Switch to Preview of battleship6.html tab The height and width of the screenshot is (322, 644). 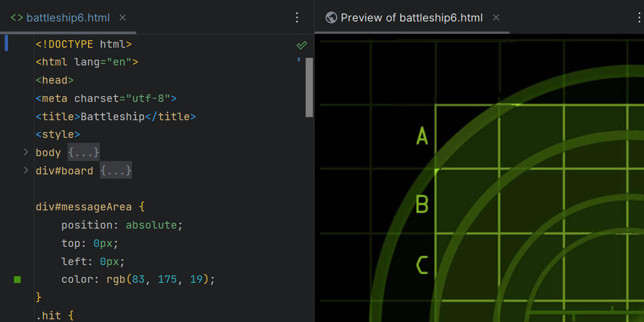tap(411, 18)
